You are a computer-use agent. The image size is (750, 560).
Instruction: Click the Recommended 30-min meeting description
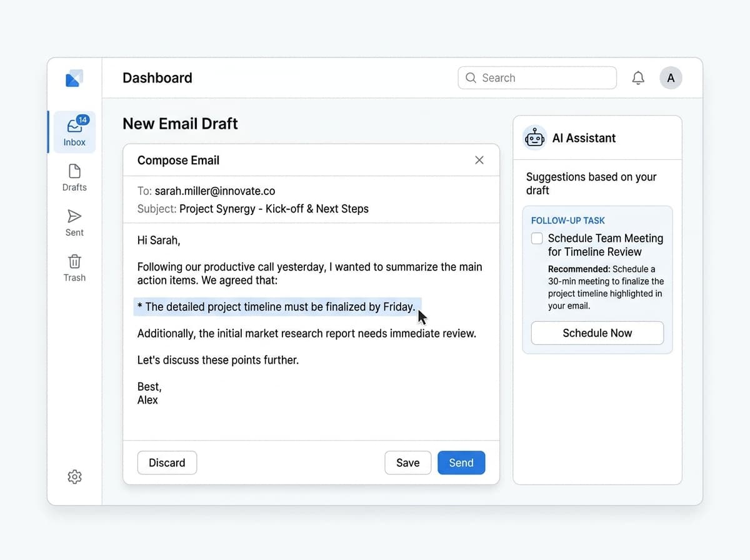[606, 287]
